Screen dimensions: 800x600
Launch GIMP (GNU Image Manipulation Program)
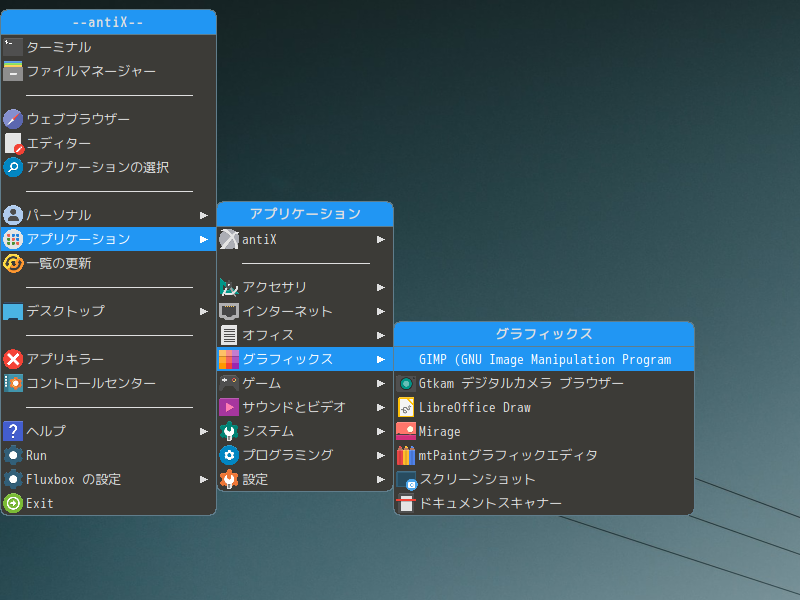click(x=544, y=359)
